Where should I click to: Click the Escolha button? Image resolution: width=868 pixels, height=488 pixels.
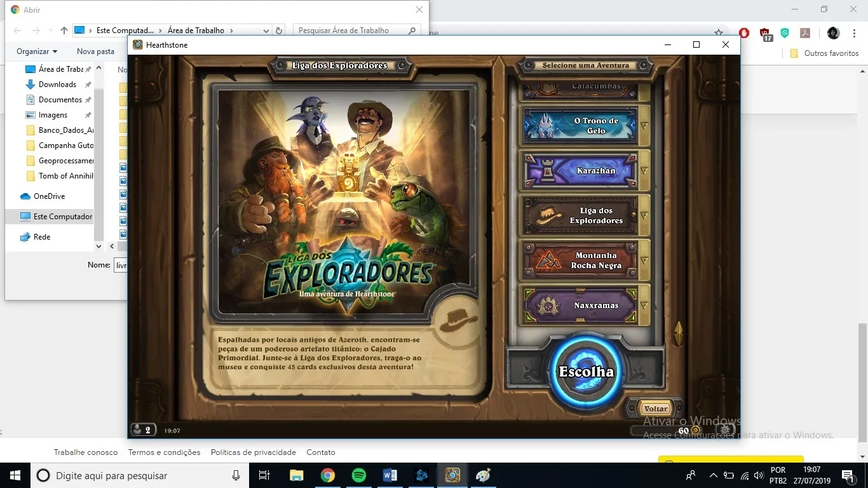(586, 372)
